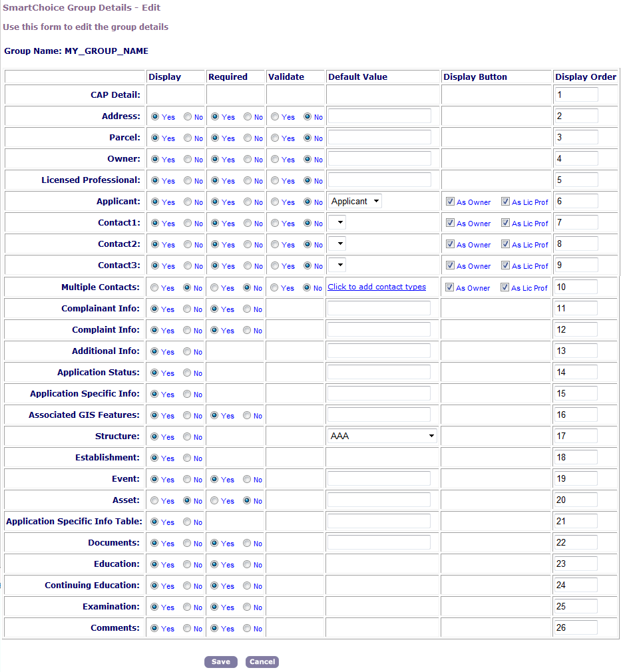The height and width of the screenshot is (672, 623).
Task: Select Yes for Asset Display
Action: click(x=155, y=501)
